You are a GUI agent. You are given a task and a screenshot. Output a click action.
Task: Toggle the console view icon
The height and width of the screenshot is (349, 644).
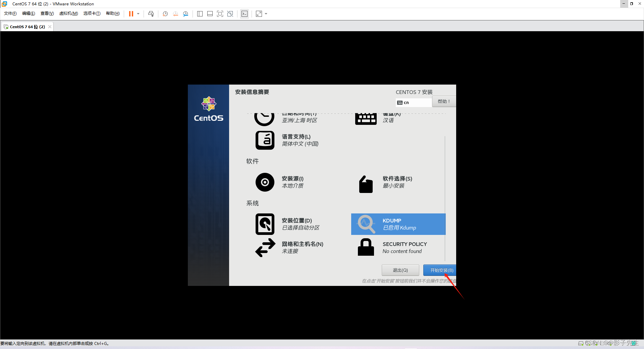click(x=245, y=14)
